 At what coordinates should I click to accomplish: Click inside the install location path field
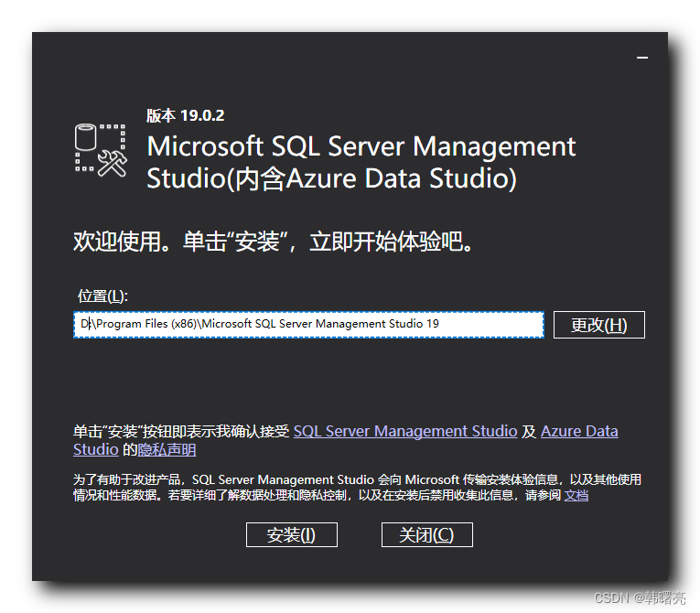(308, 325)
